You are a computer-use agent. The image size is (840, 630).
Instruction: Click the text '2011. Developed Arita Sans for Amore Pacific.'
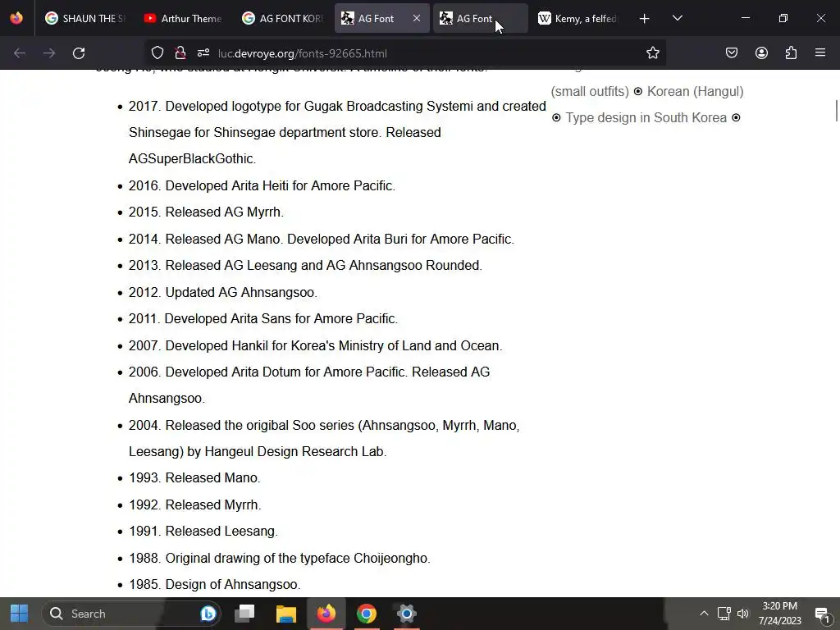pos(263,319)
